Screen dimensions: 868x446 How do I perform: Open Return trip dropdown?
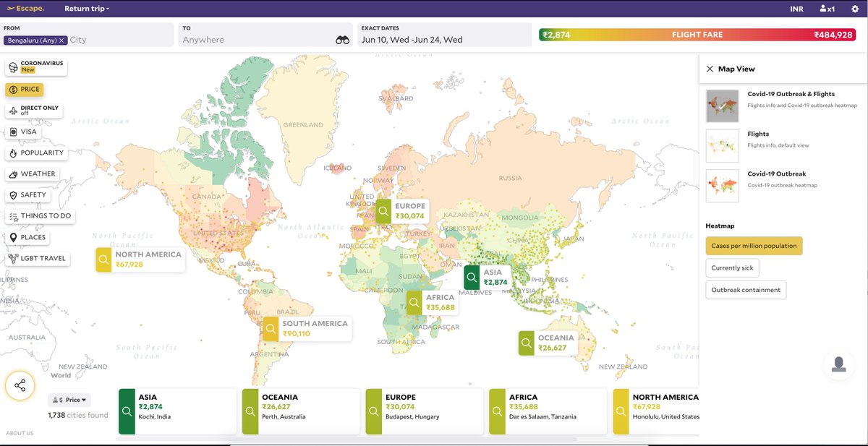click(87, 9)
